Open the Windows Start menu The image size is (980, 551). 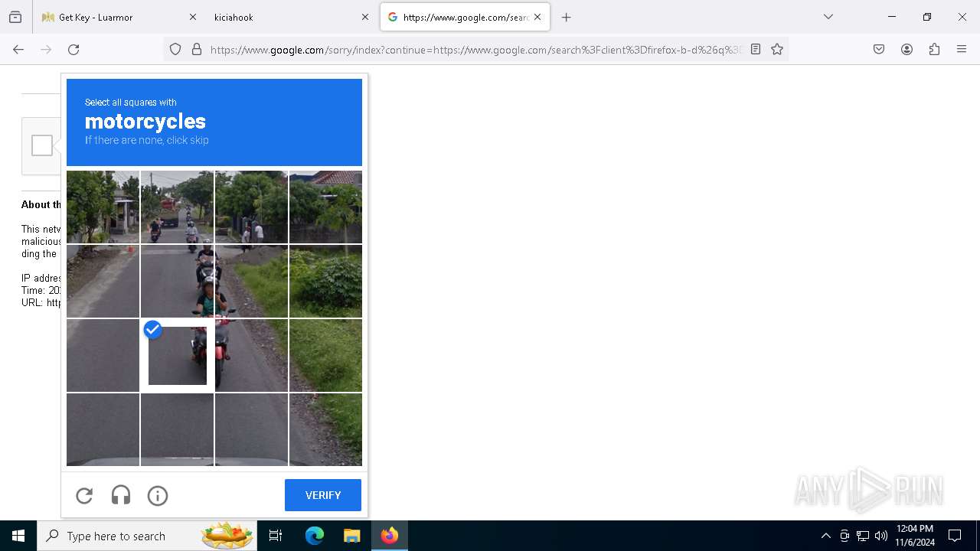click(x=18, y=536)
